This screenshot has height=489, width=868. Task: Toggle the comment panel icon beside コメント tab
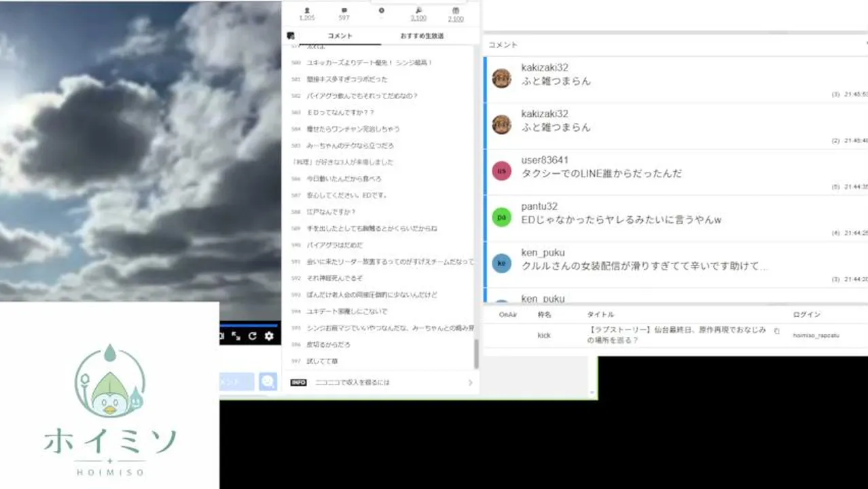(291, 35)
